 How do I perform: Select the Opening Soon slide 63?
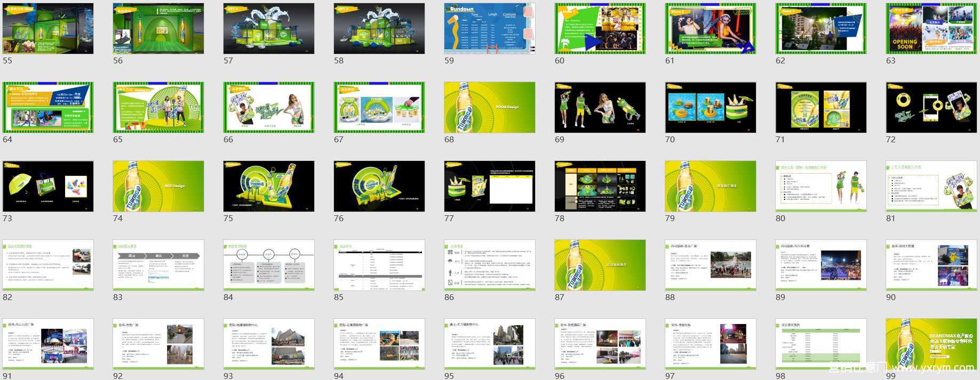coord(931,28)
